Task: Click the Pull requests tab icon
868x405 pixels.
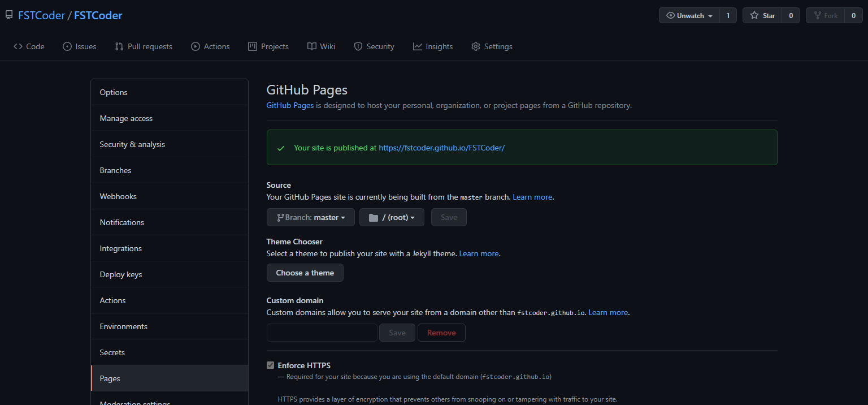Action: [x=119, y=46]
